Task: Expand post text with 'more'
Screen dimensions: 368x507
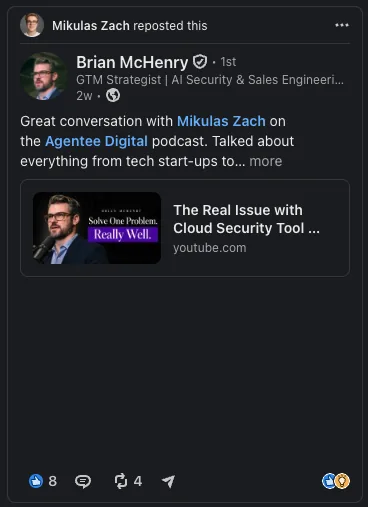Action: point(266,161)
